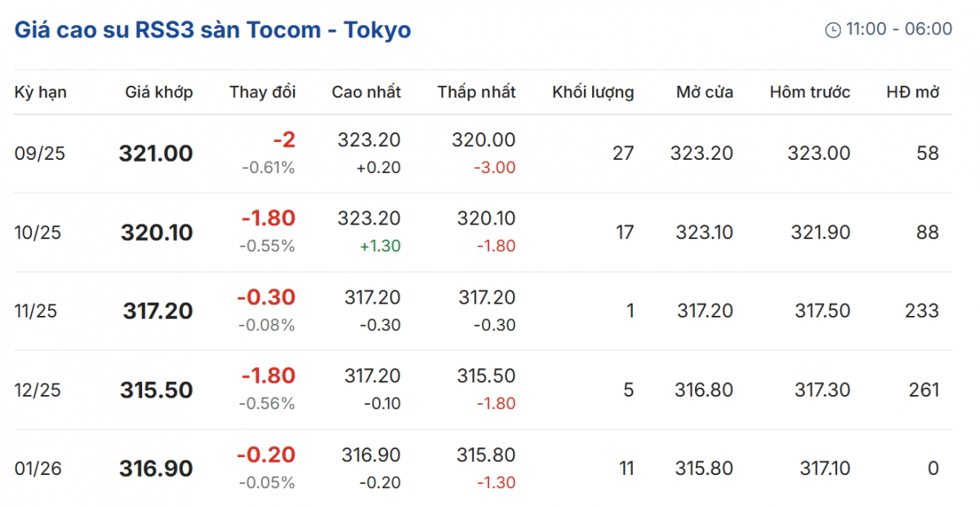The image size is (980, 506).
Task: Click the 11:00 - 06:00 trading time
Action: [898, 29]
